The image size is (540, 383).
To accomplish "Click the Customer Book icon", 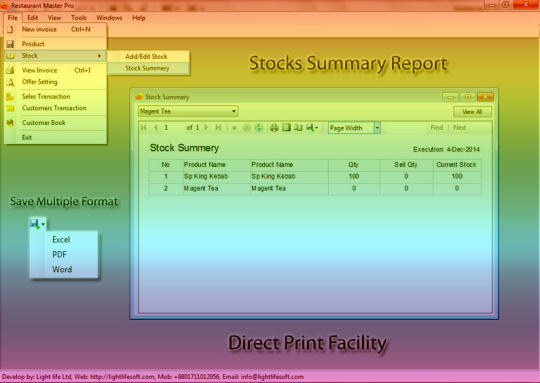I will (x=10, y=123).
